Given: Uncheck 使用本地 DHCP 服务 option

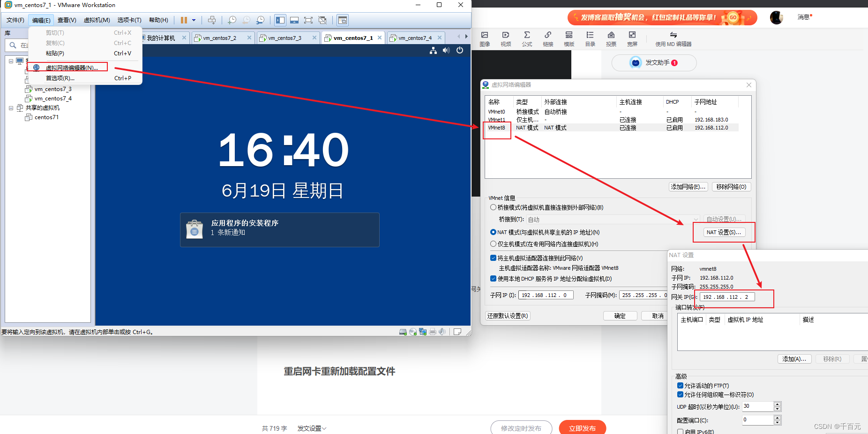Looking at the screenshot, I should [493, 278].
